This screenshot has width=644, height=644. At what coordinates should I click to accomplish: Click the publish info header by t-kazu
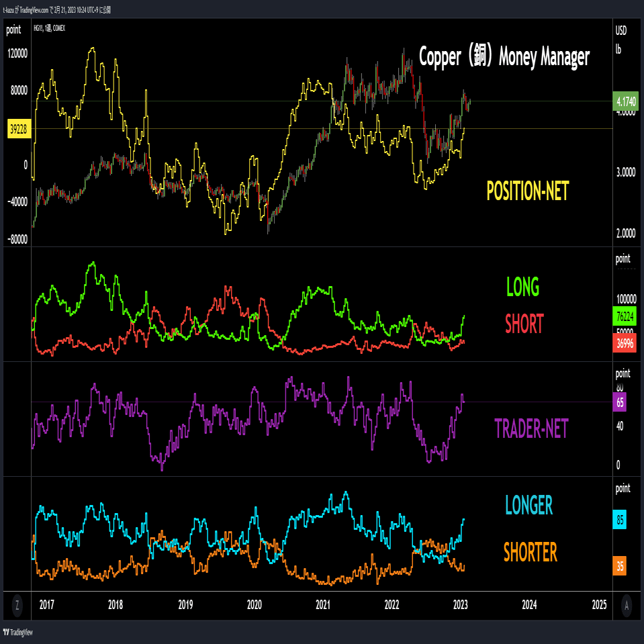tap(56, 10)
